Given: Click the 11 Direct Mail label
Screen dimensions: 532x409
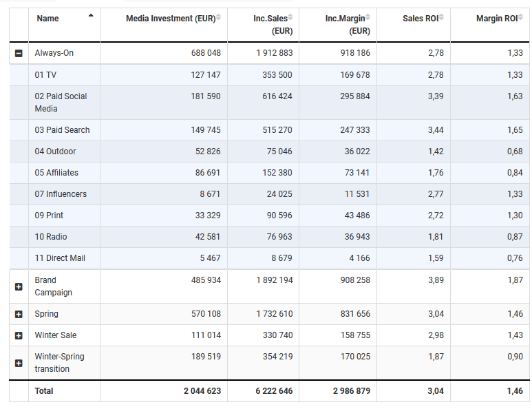Looking at the screenshot, I should 60,258.
